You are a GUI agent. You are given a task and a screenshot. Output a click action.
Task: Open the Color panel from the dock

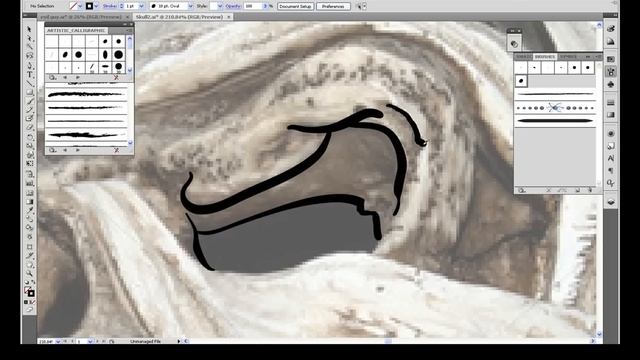(x=611, y=29)
